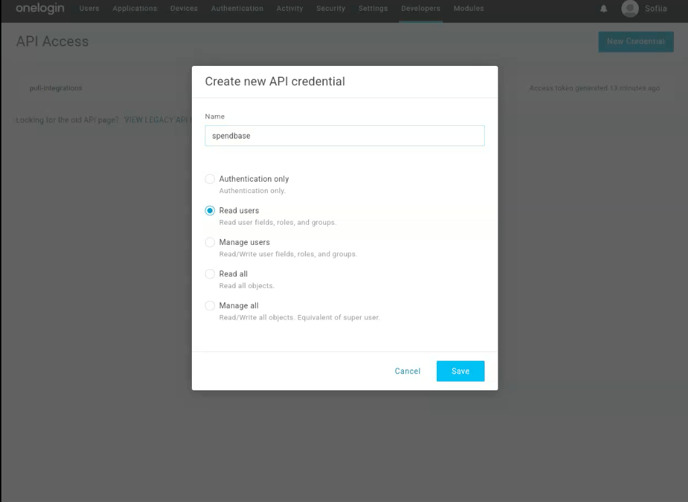Go to the OneLogin logo home
This screenshot has height=502, width=688.
point(40,8)
